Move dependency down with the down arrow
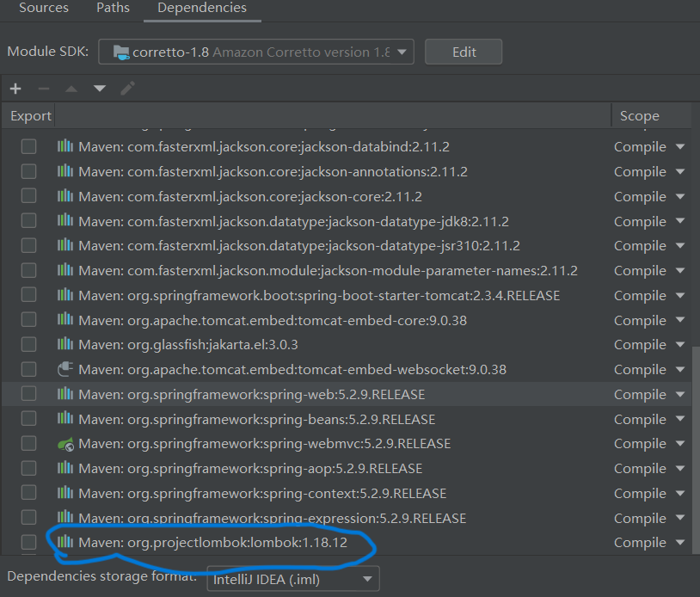700x597 pixels. (x=100, y=89)
